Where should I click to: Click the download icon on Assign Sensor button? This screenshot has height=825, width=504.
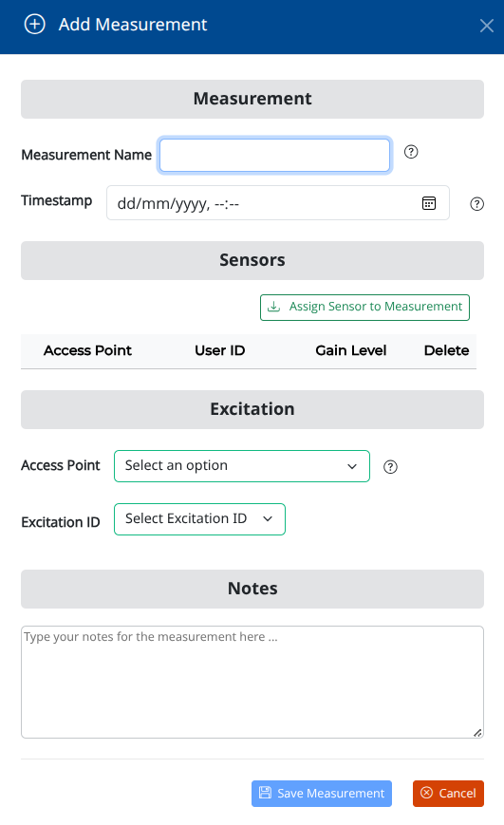(x=274, y=307)
